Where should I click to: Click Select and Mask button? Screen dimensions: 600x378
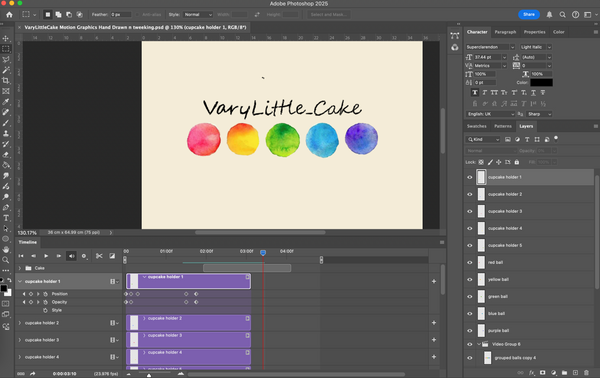click(x=328, y=15)
